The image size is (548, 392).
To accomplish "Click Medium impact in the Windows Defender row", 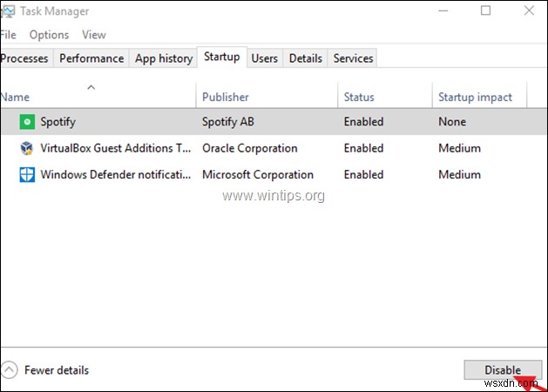I will coord(460,175).
